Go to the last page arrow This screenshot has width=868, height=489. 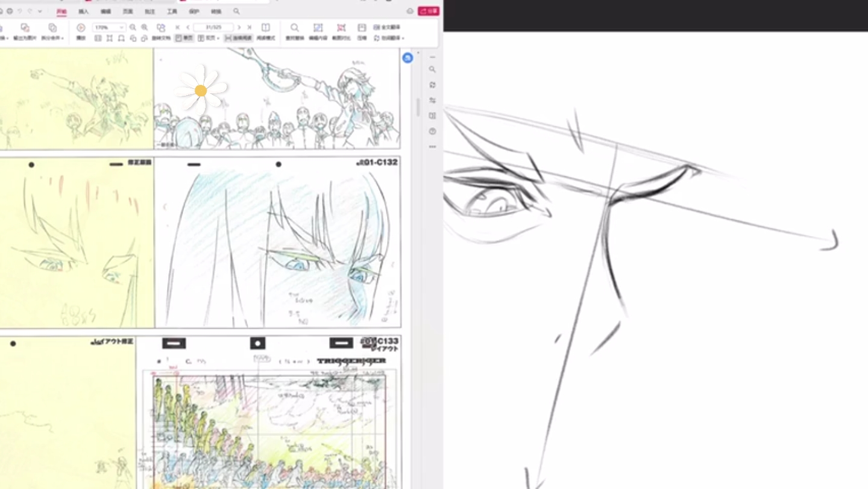(x=250, y=28)
